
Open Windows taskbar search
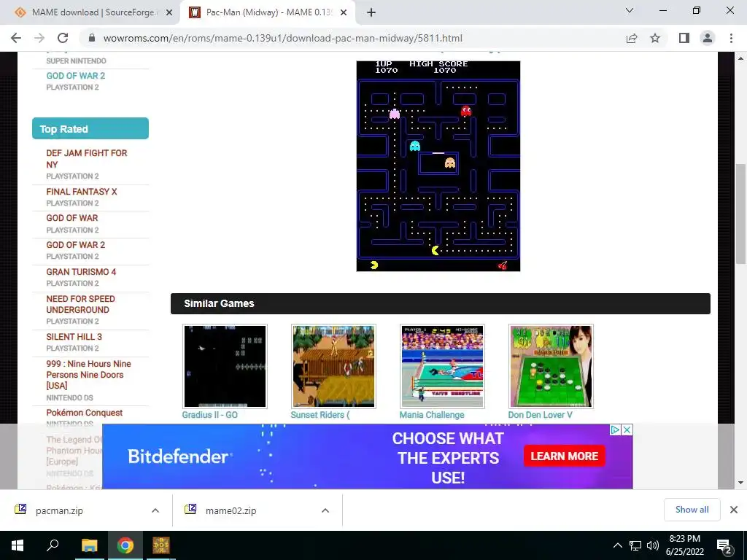point(53,545)
